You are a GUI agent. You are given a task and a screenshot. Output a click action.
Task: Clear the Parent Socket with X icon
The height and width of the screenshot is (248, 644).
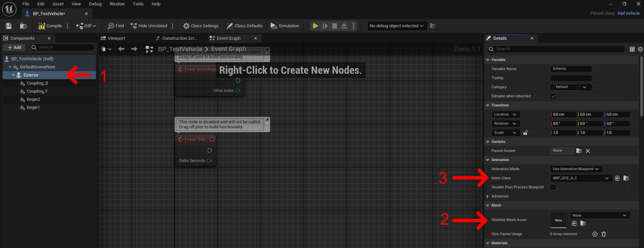[588, 151]
